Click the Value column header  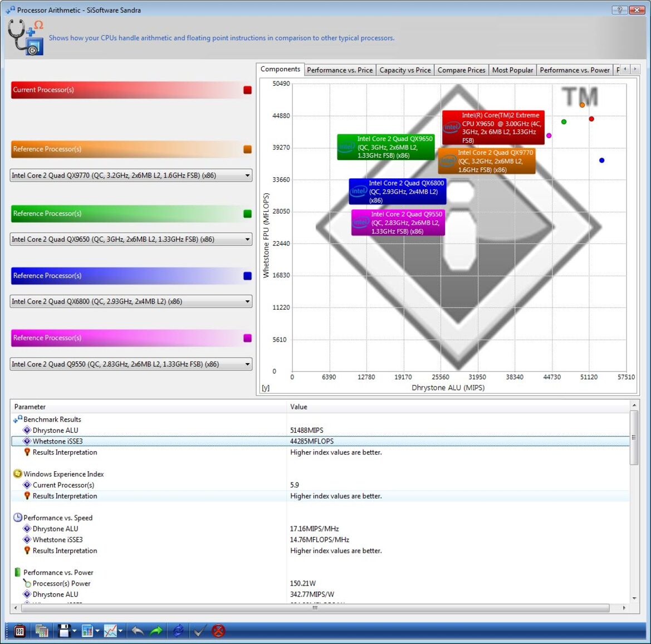point(458,407)
